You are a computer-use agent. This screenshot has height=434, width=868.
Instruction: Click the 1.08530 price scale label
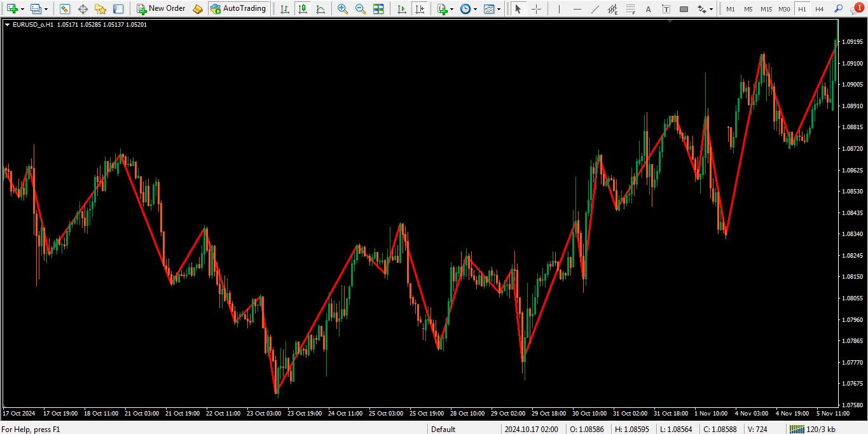(x=851, y=191)
